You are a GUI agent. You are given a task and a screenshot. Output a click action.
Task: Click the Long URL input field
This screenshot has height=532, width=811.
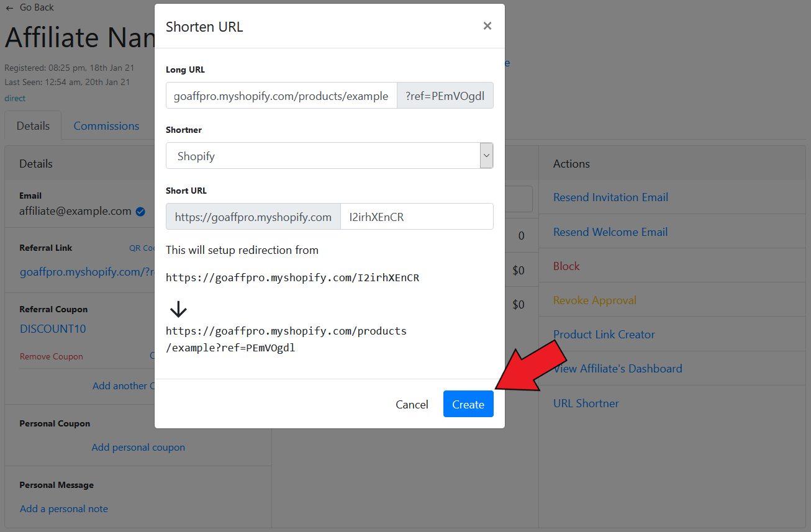point(281,96)
